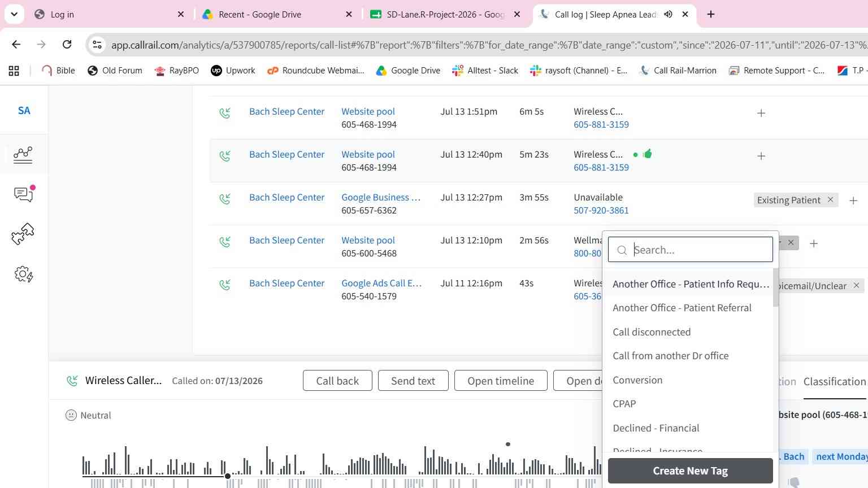
Task: Open the Settings gear icon in sidebar
Action: [x=23, y=274]
